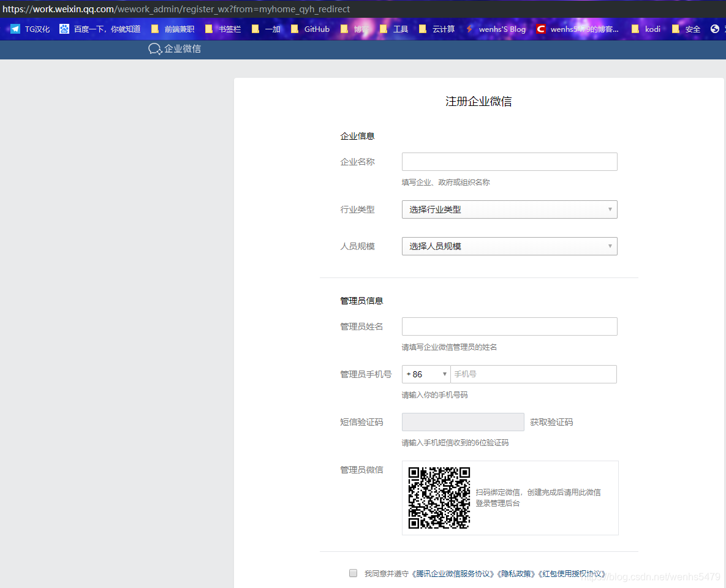
Task: Click the 管理员信息 section title
Action: (361, 301)
